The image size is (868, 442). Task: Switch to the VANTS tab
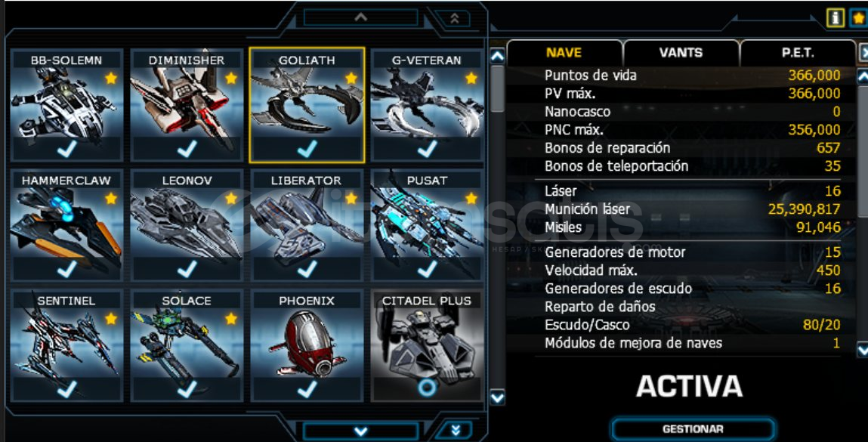(x=681, y=53)
